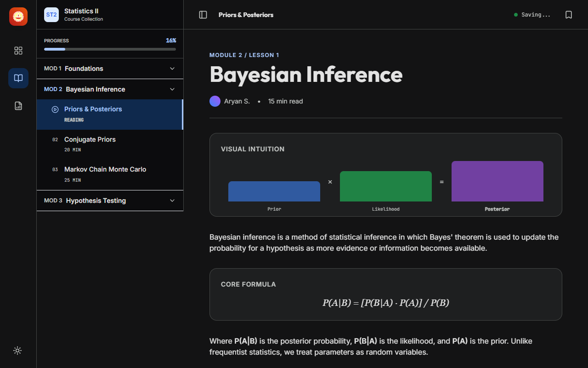
Task: Click play icon beside Priors & Posteriors
Action: pyautogui.click(x=55, y=109)
